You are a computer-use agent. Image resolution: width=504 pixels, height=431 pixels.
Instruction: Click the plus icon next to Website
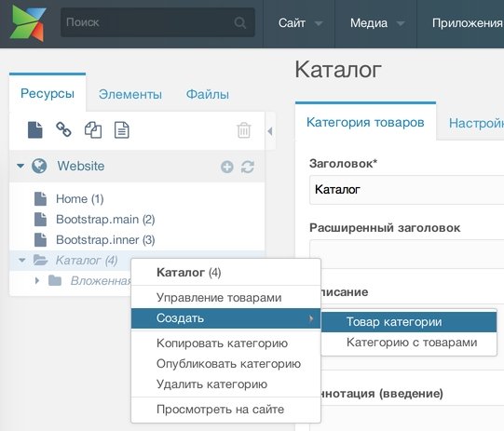coord(227,167)
